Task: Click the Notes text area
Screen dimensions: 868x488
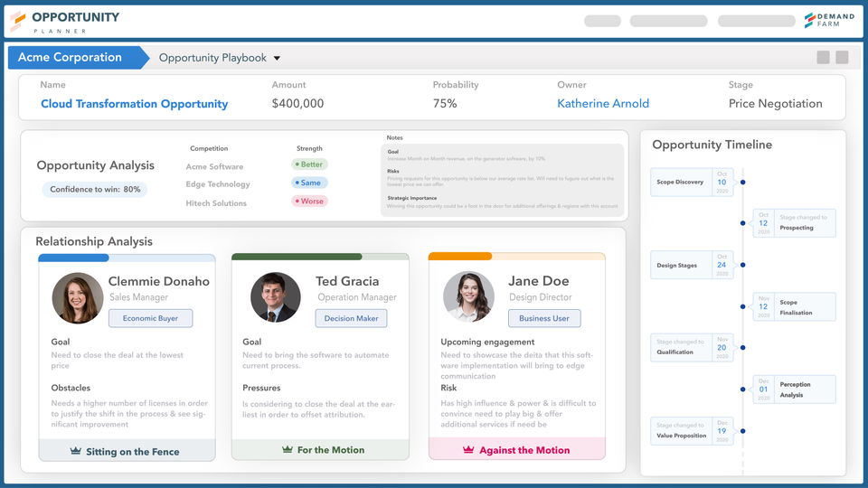Action: (x=502, y=180)
